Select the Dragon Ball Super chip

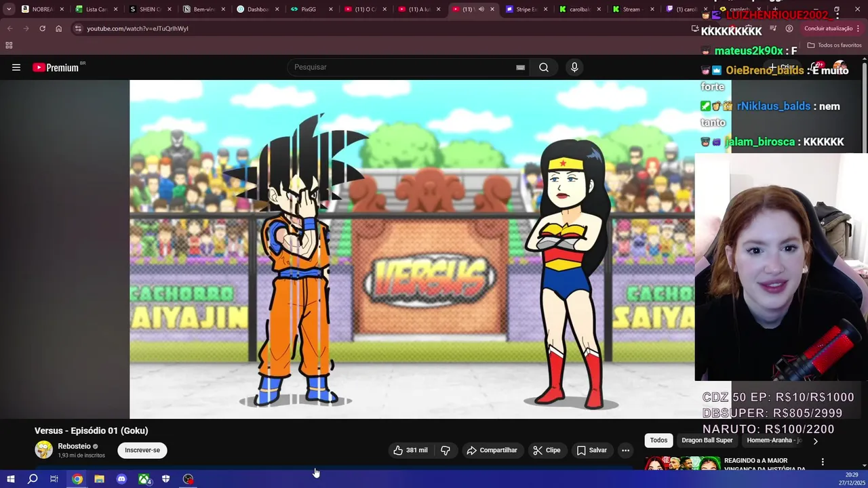pyautogui.click(x=707, y=441)
